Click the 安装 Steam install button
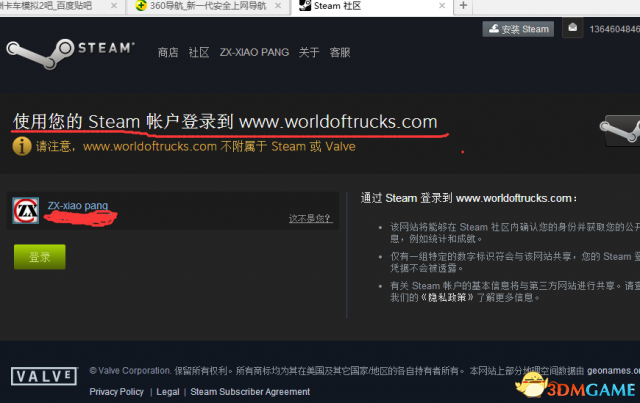 (518, 29)
